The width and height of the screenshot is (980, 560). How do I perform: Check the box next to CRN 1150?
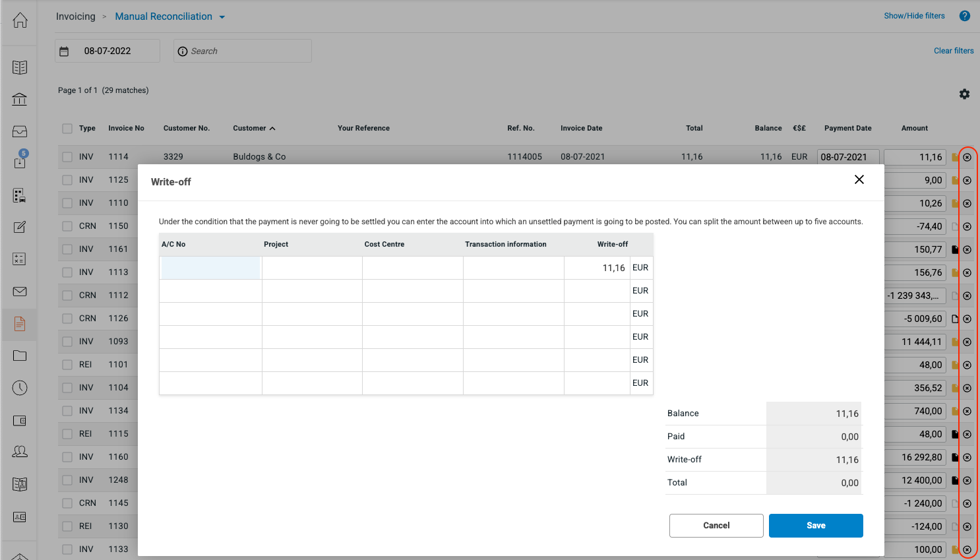(67, 226)
